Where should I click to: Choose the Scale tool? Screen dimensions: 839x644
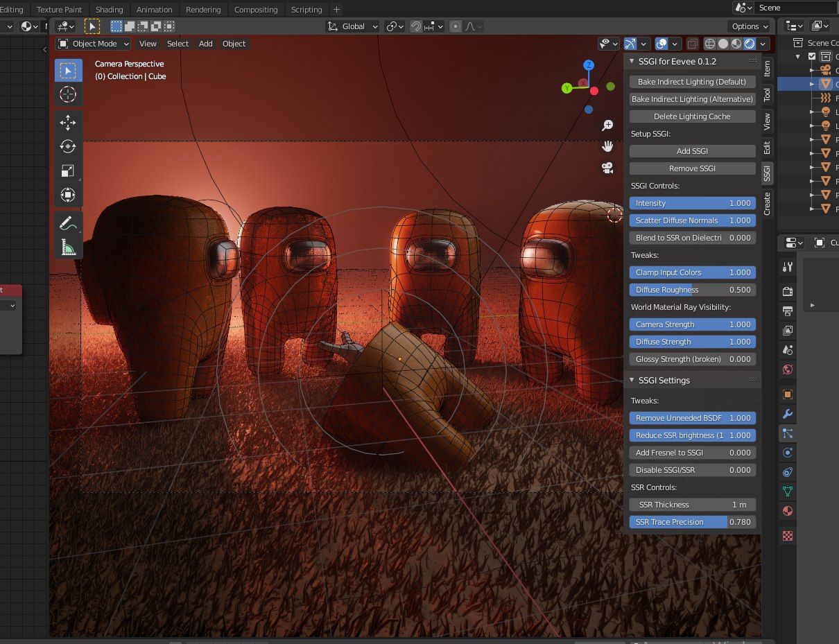point(68,171)
